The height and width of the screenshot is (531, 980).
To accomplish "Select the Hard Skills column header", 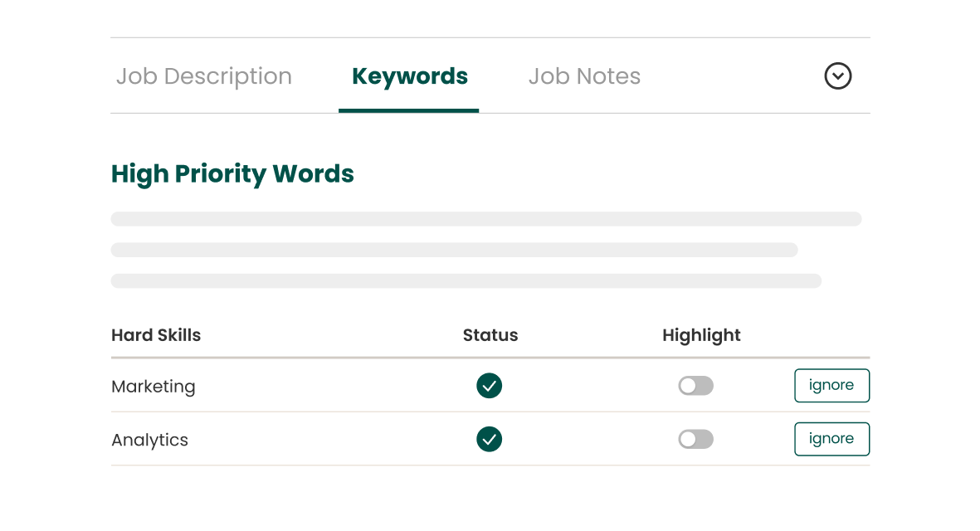I will tap(156, 335).
